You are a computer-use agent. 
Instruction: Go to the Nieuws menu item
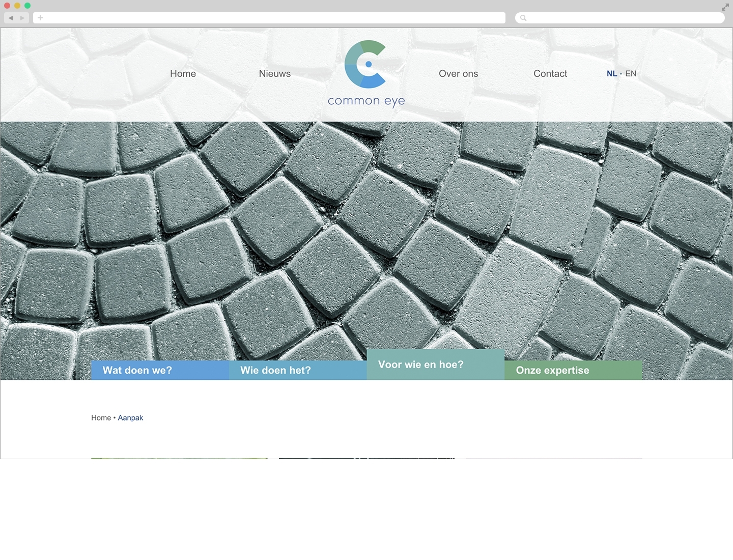coord(274,74)
